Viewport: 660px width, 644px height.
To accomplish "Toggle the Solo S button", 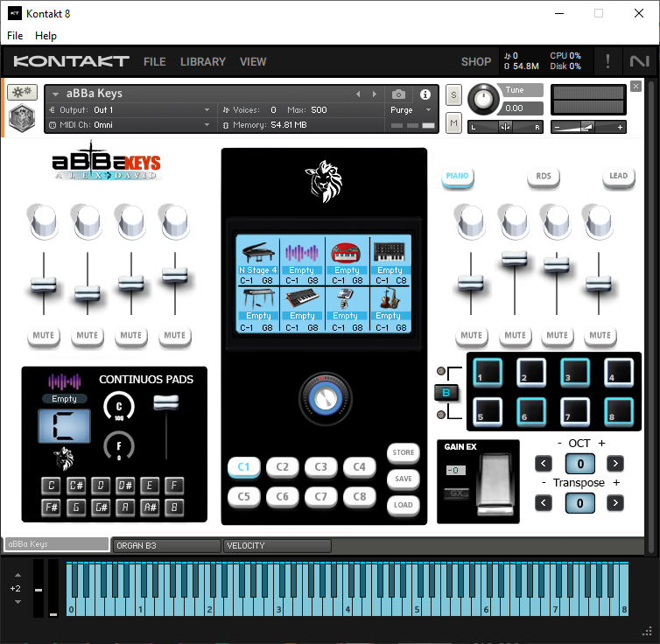I will click(453, 94).
